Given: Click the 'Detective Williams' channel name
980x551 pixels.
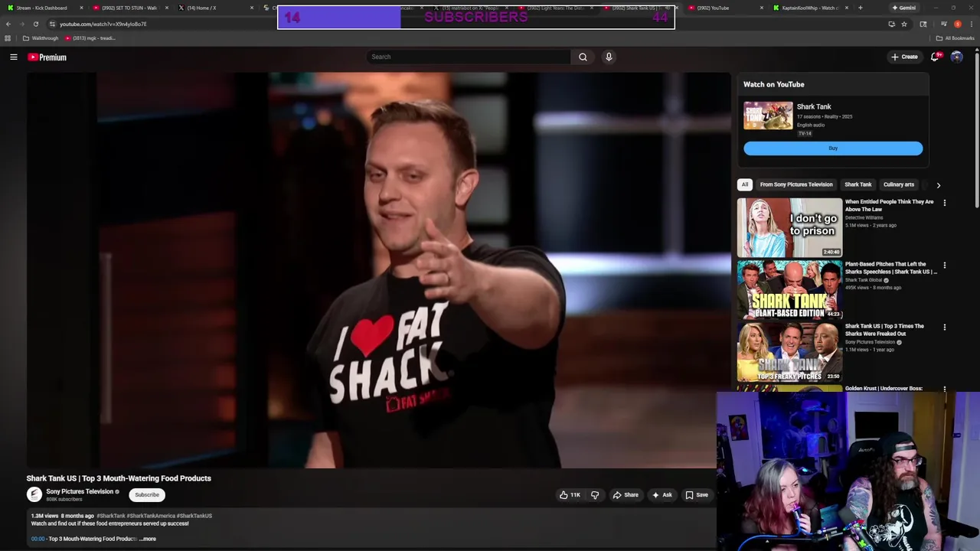Looking at the screenshot, I should tap(864, 217).
